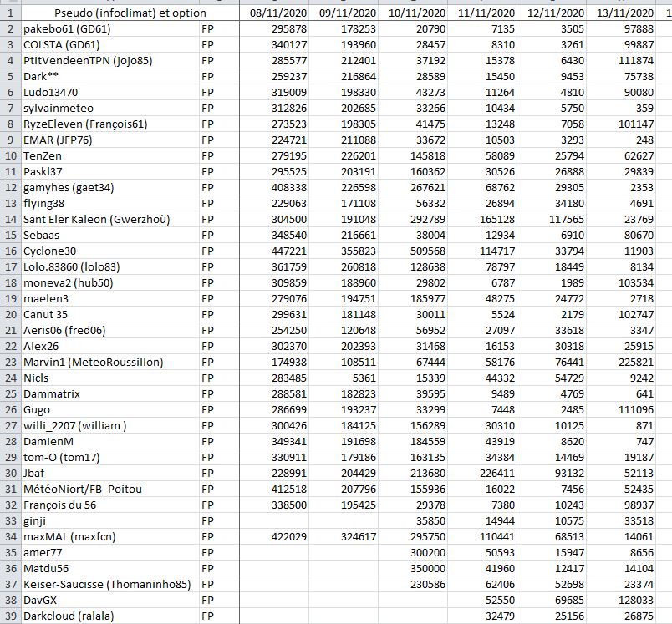Click the value 5361 in Nicls's row
Viewport: 672px width, 624px height.
(x=344, y=378)
